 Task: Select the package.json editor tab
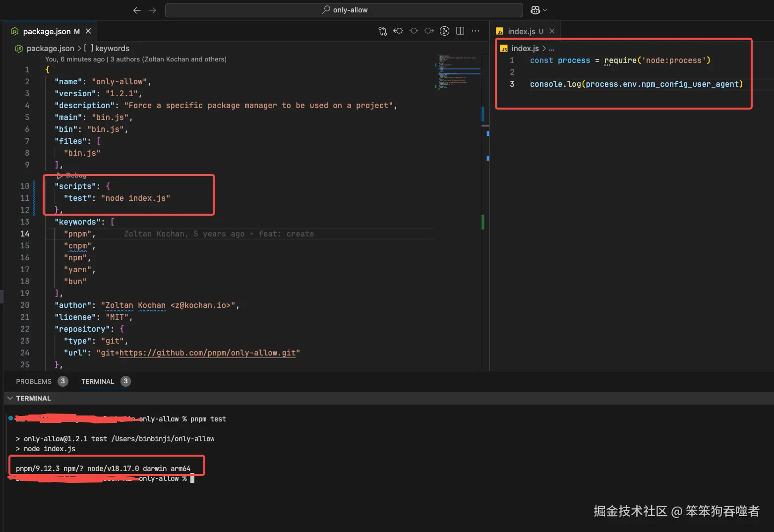[51, 31]
